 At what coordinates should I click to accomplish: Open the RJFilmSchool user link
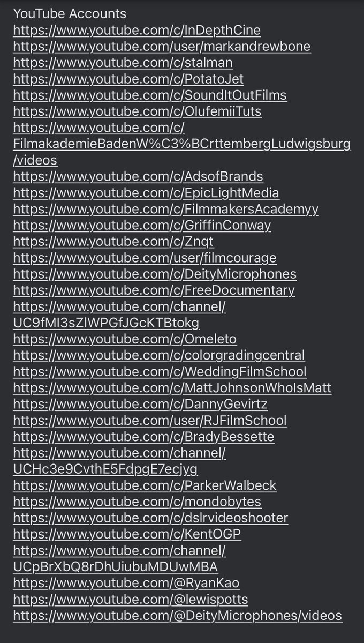pos(150,420)
